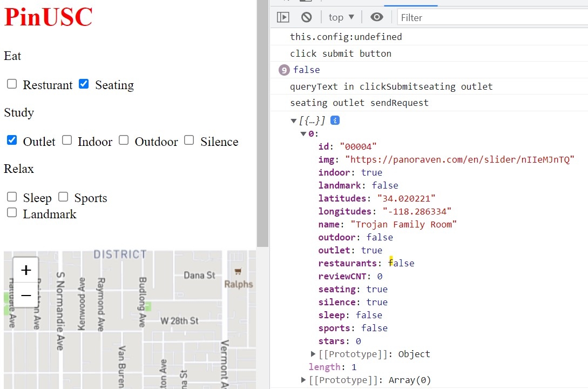This screenshot has width=588, height=389.
Task: Click the repeat count badge showing 9
Action: point(284,70)
